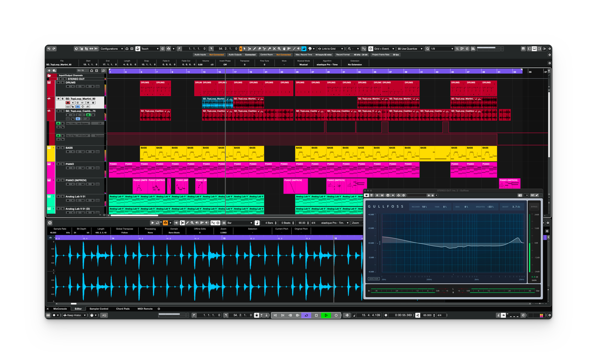Viewport: 597px width, 364px height.
Task: Open the Configurations dropdown
Action: tap(112, 49)
